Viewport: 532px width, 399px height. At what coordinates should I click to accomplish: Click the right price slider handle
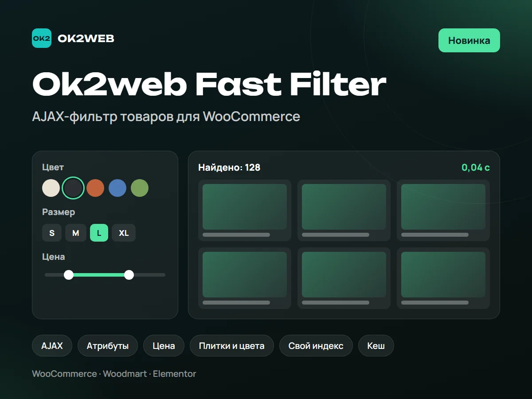pos(129,275)
